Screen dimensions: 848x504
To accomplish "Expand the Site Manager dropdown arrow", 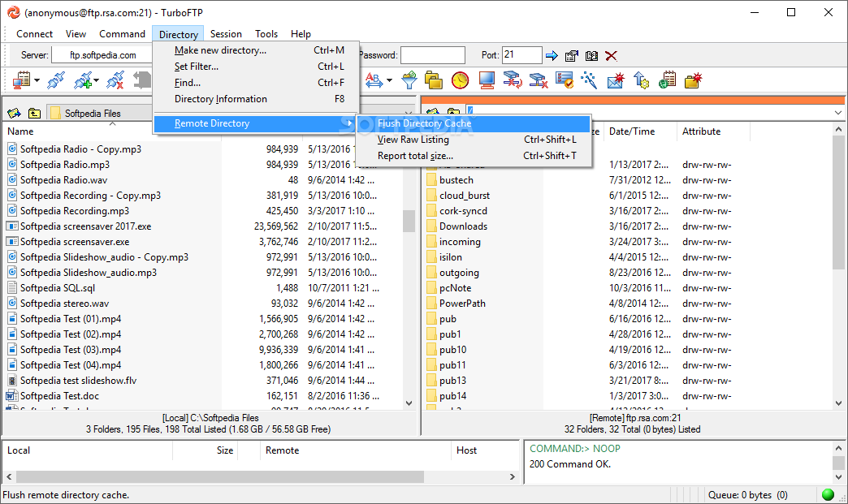I will pos(37,81).
